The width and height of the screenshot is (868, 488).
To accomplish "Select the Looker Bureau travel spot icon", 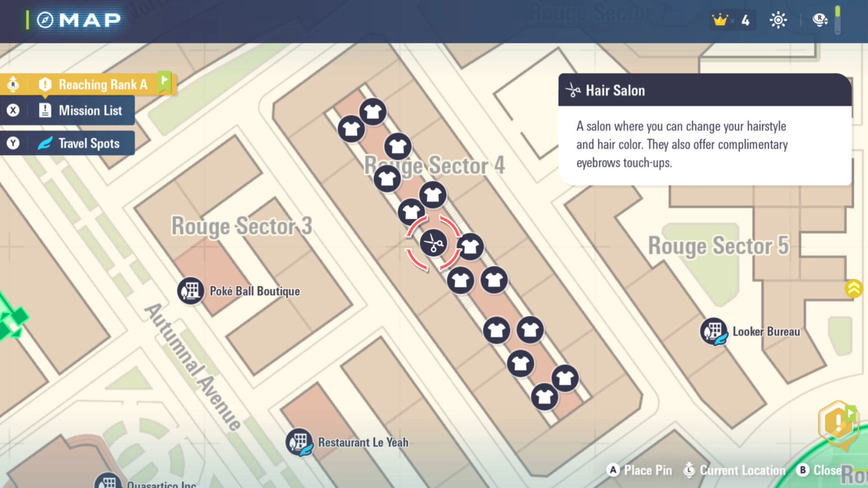I will pos(714,331).
